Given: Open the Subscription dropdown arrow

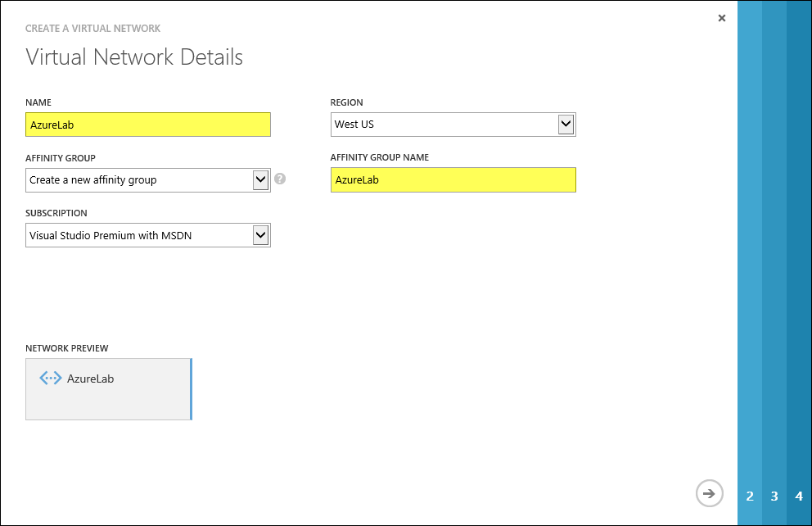Looking at the screenshot, I should pyautogui.click(x=260, y=235).
